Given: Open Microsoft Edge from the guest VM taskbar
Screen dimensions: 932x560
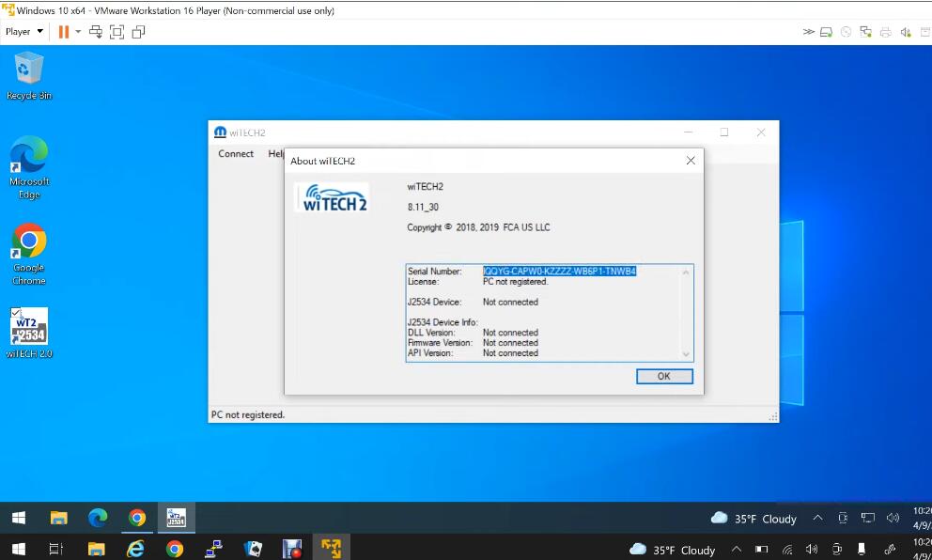Looking at the screenshot, I should [98, 518].
